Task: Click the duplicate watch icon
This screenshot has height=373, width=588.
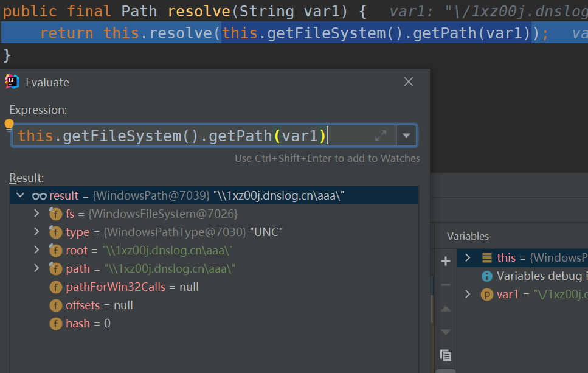Action: pos(446,355)
